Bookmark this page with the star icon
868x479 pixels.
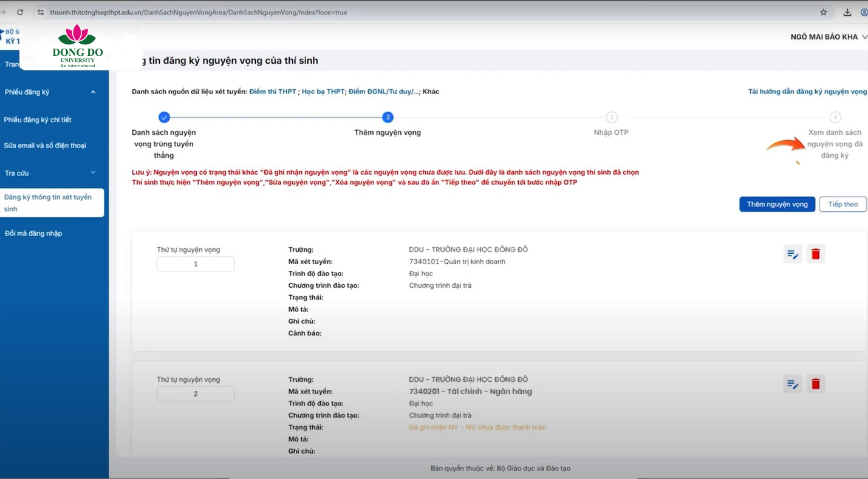coord(824,12)
